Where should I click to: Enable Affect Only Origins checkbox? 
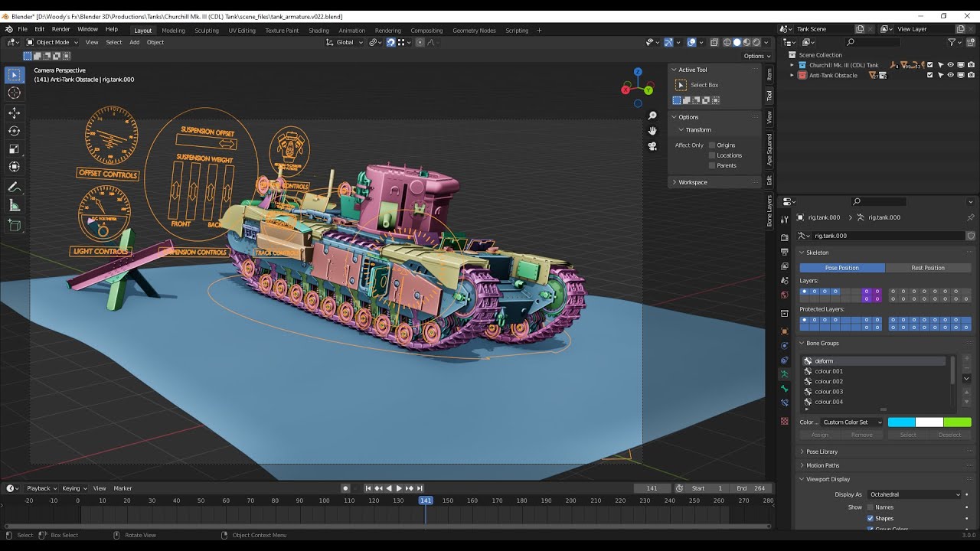click(x=712, y=145)
